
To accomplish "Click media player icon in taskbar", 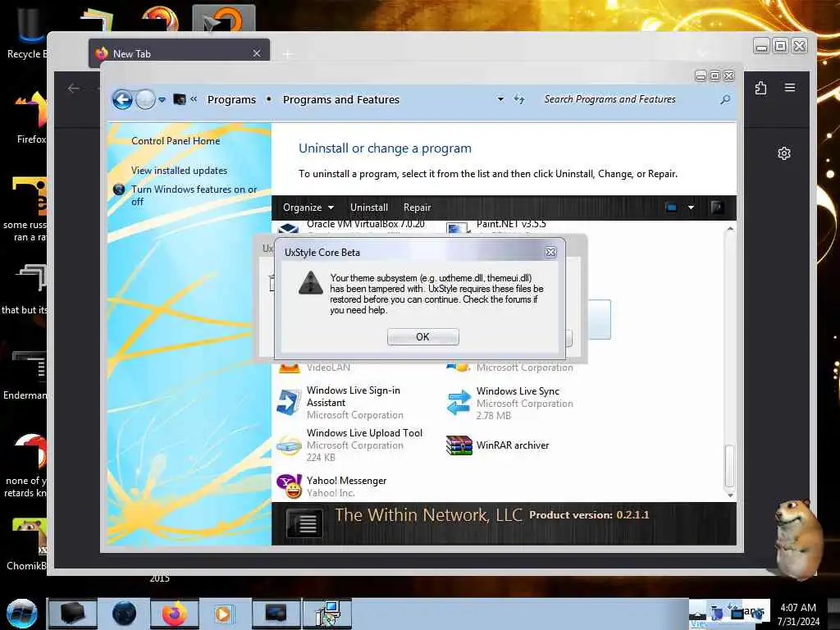I will 223,614.
